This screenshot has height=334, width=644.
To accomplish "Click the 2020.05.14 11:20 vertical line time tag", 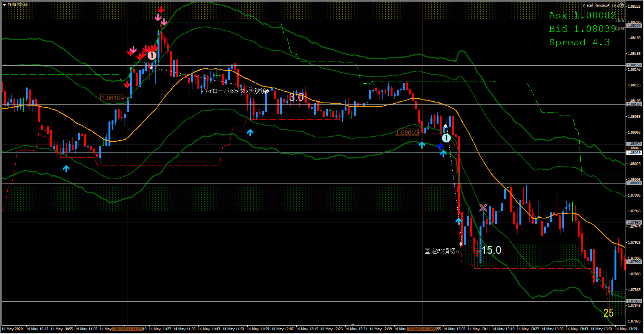I will 128,329.
